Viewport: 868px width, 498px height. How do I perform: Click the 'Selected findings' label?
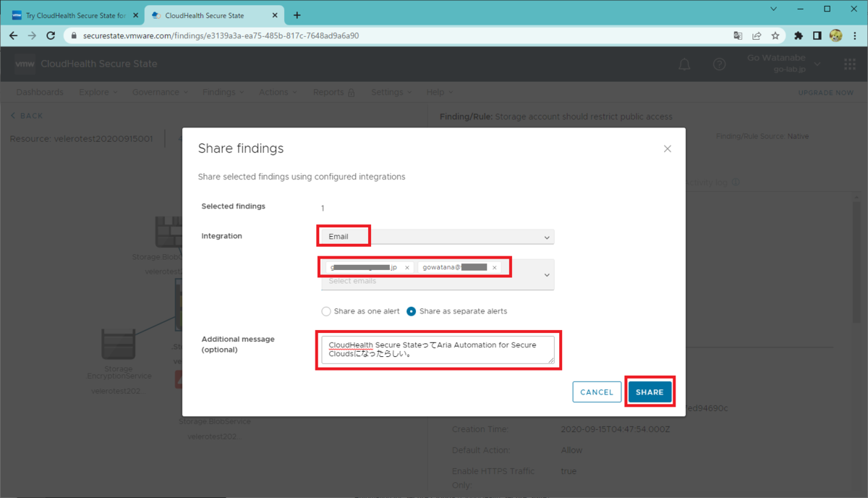click(x=233, y=206)
